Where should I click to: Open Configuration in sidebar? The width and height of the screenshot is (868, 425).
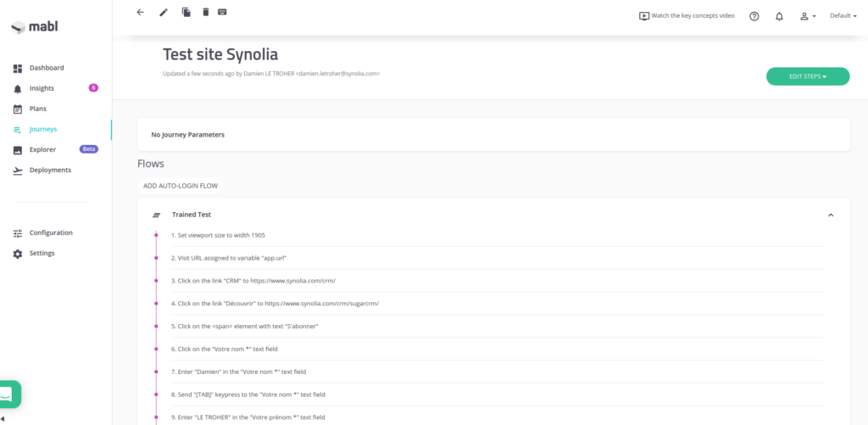point(51,232)
